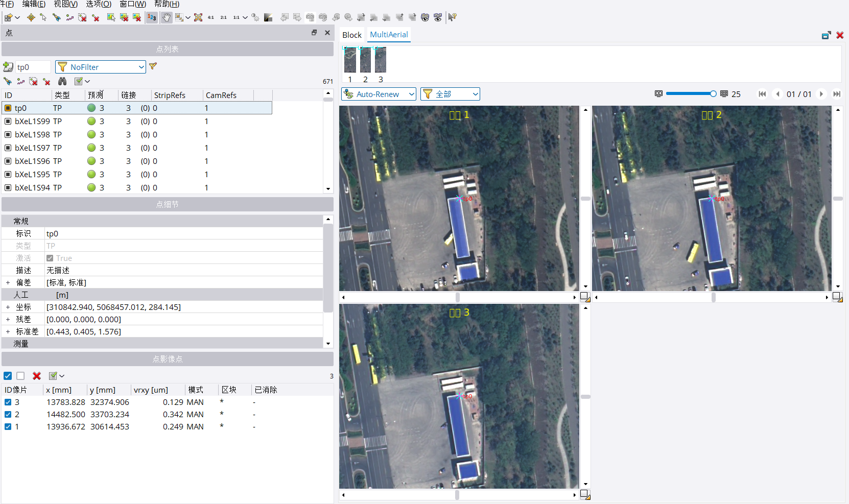Toggle checkbox for image 1 in image points table
The width and height of the screenshot is (849, 504).
tap(8, 427)
